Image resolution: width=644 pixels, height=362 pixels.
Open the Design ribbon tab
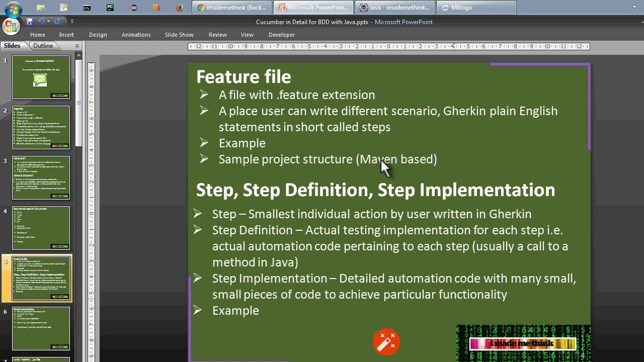coord(98,35)
